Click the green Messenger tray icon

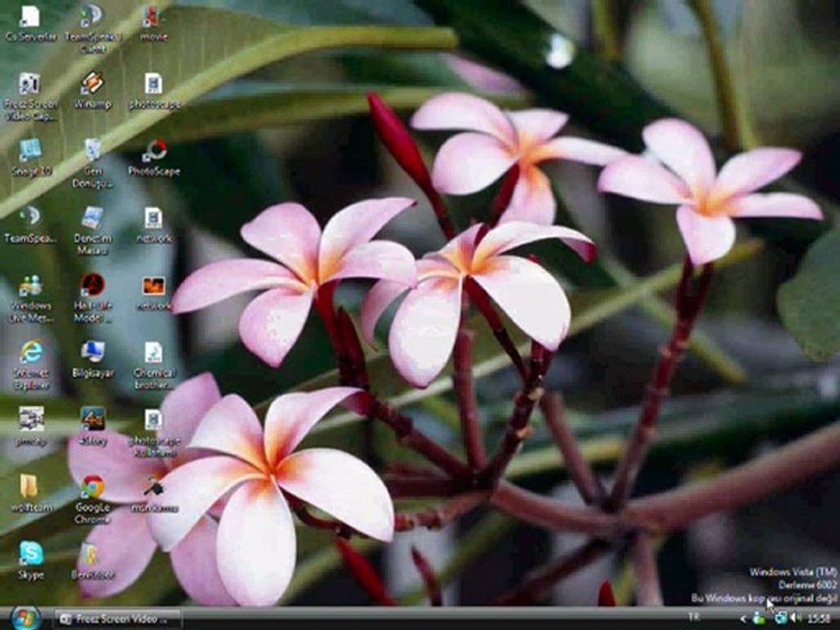pos(759,619)
